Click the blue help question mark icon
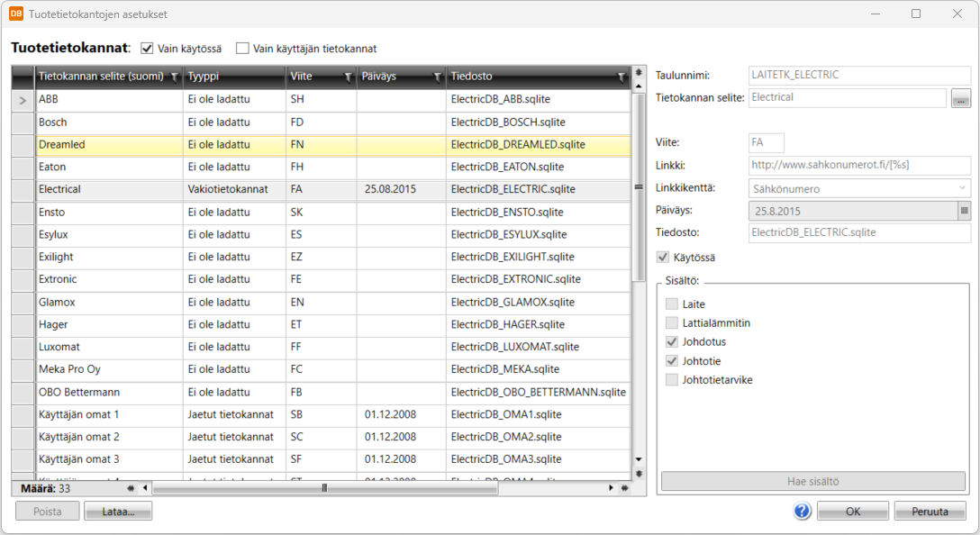The height and width of the screenshot is (535, 980). (x=803, y=511)
